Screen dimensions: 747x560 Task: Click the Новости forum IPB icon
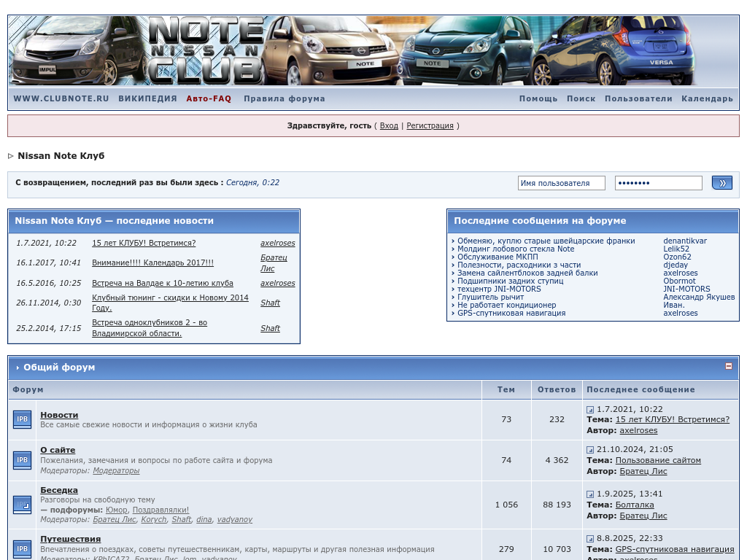(x=22, y=419)
